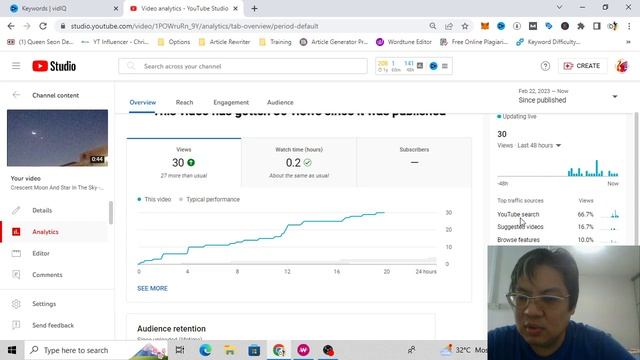Viewport: 640px width, 360px height.
Task: Bookmark page with star icon
Action: pos(465,26)
